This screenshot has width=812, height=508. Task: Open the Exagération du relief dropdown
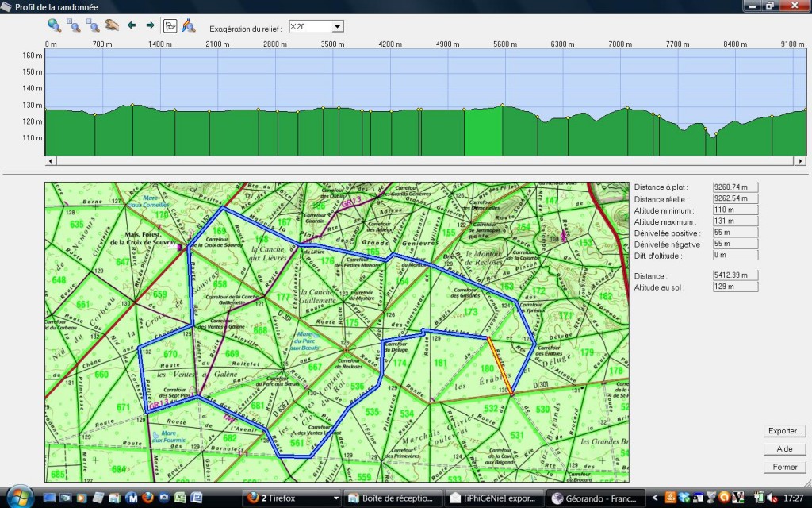[338, 27]
